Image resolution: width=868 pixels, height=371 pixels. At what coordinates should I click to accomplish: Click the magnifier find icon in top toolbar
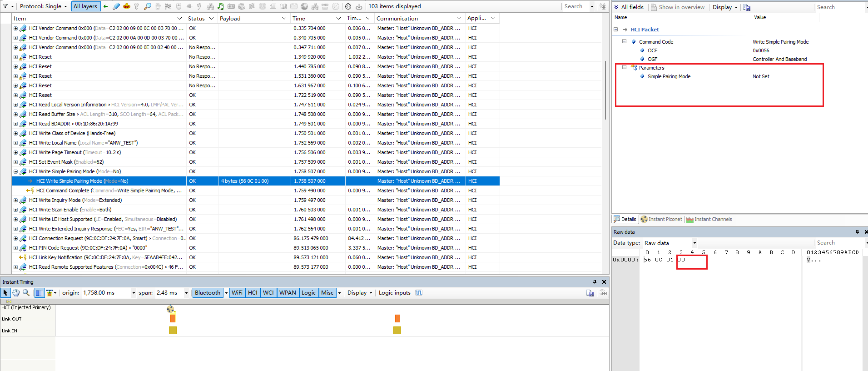[148, 6]
